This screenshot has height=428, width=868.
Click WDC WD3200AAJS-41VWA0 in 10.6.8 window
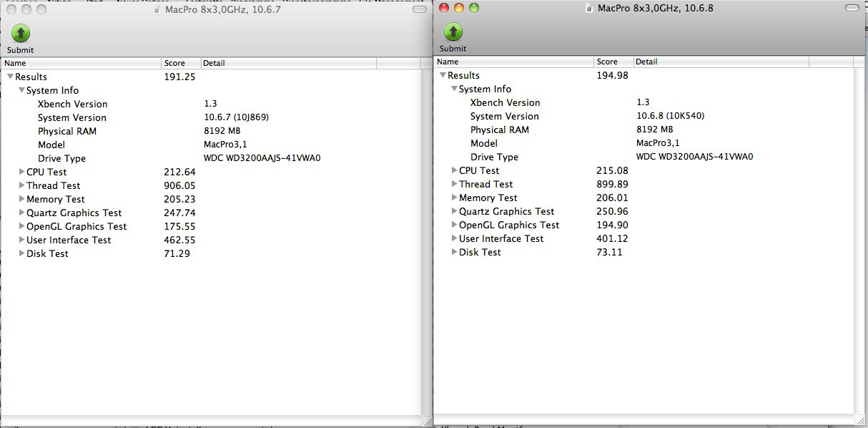(x=694, y=157)
